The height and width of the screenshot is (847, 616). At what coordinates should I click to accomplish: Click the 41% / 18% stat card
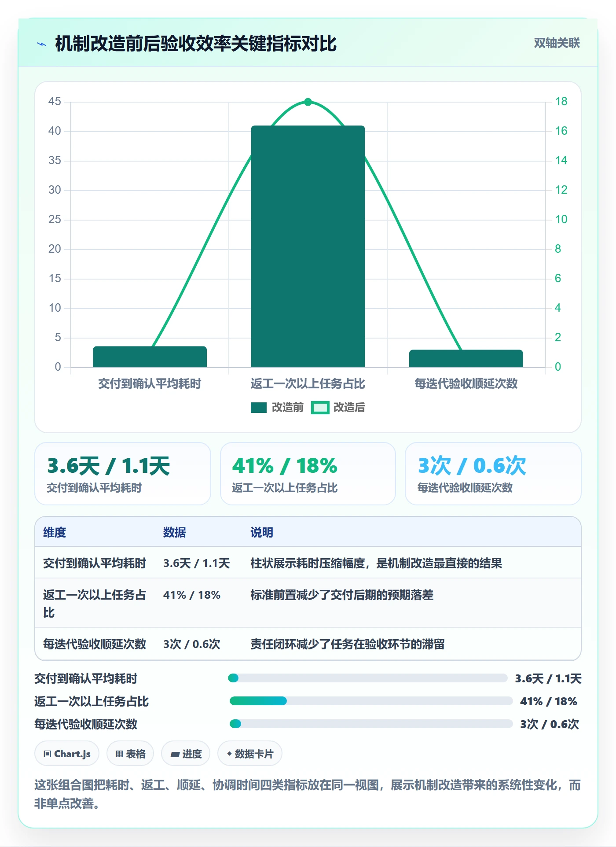[308, 474]
